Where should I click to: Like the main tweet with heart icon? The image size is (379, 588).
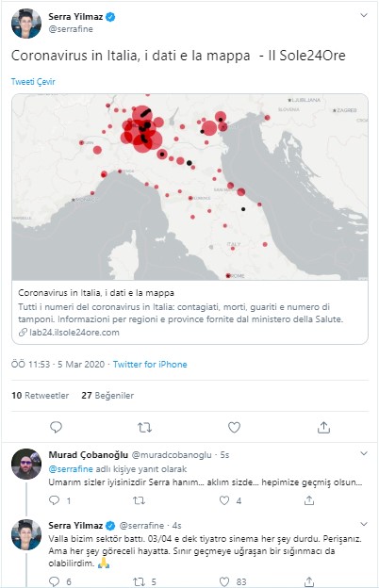point(234,427)
